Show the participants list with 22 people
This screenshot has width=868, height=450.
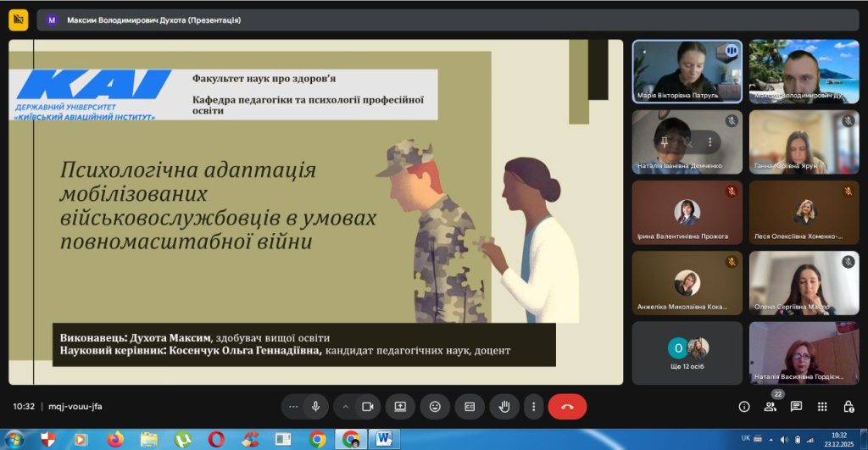(770, 407)
